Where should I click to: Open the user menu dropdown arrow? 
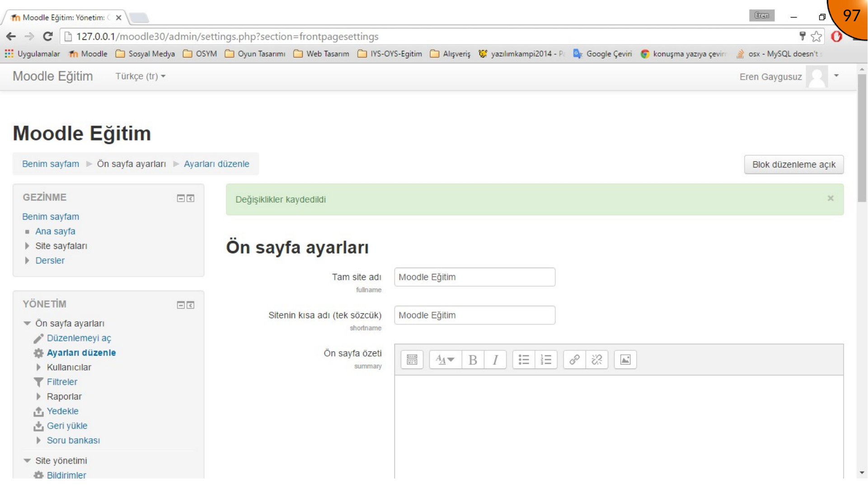coord(836,76)
